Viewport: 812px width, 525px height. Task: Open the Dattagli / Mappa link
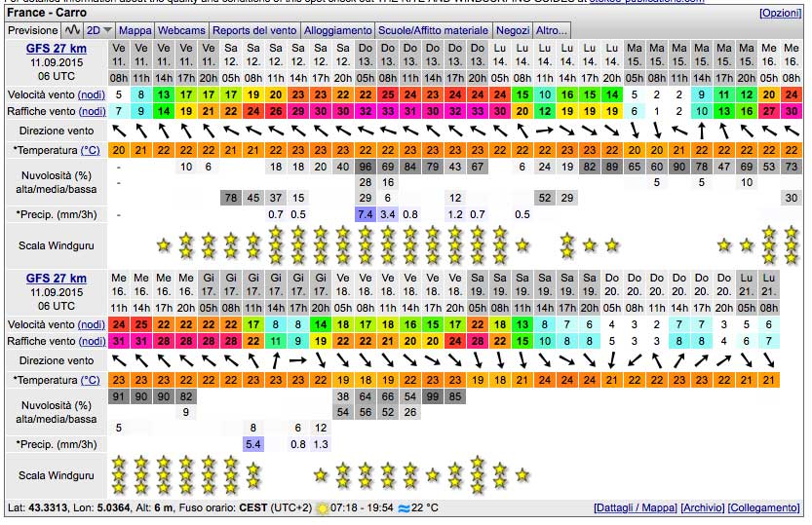coord(635,508)
